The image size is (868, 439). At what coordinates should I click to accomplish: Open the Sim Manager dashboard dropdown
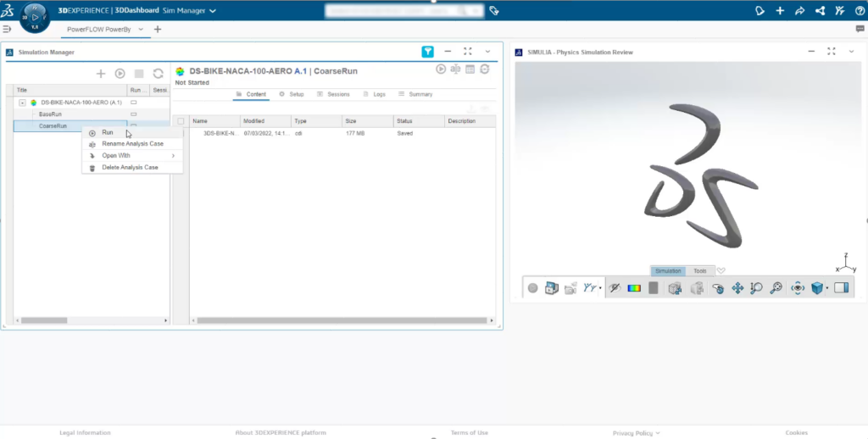pyautogui.click(x=212, y=11)
